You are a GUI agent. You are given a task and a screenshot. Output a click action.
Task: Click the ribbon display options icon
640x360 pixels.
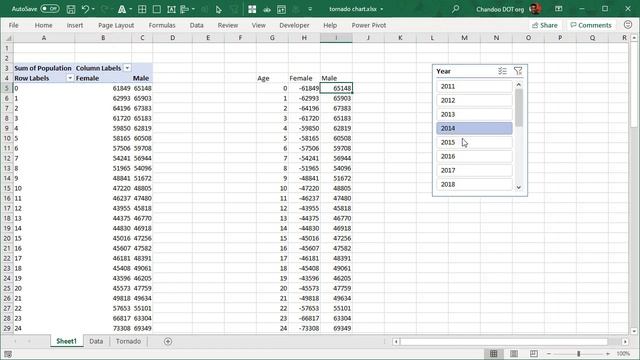559,9
